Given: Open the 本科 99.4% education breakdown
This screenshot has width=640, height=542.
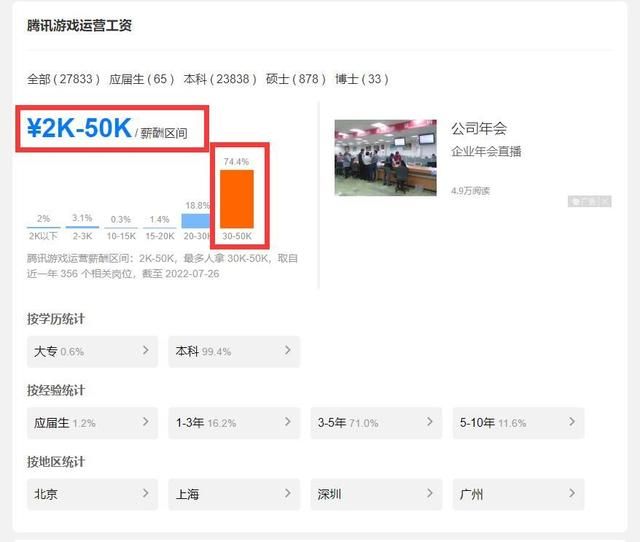Looking at the screenshot, I should pyautogui.click(x=234, y=351).
